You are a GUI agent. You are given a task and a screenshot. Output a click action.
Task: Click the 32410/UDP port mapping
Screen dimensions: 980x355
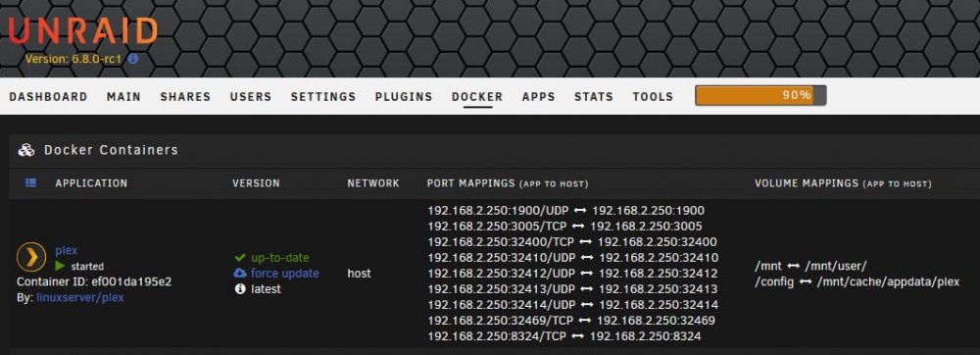click(572, 258)
